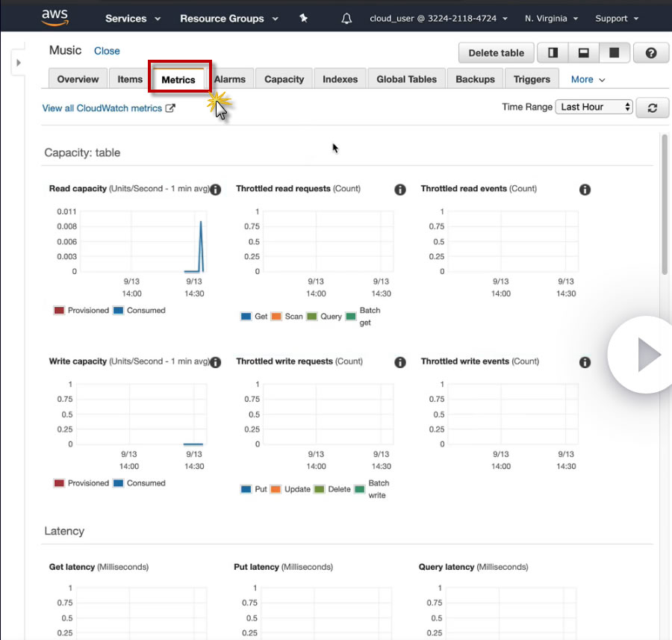This screenshot has height=640, width=672.
Task: Click the Get latency chart title
Action: 99,567
